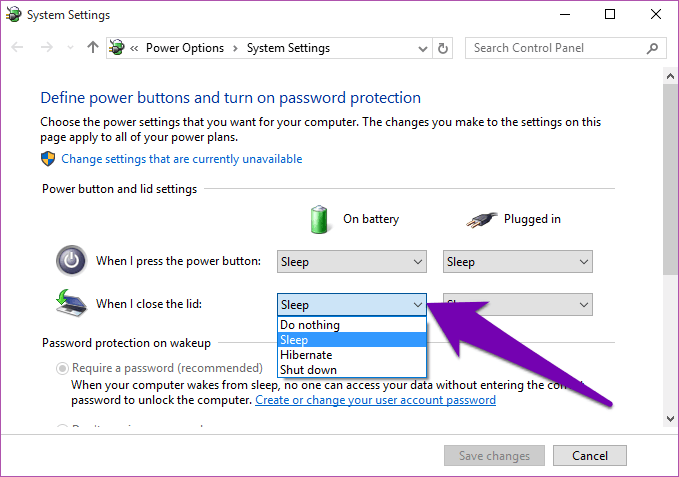Choose Hibernate from the list

click(352, 355)
